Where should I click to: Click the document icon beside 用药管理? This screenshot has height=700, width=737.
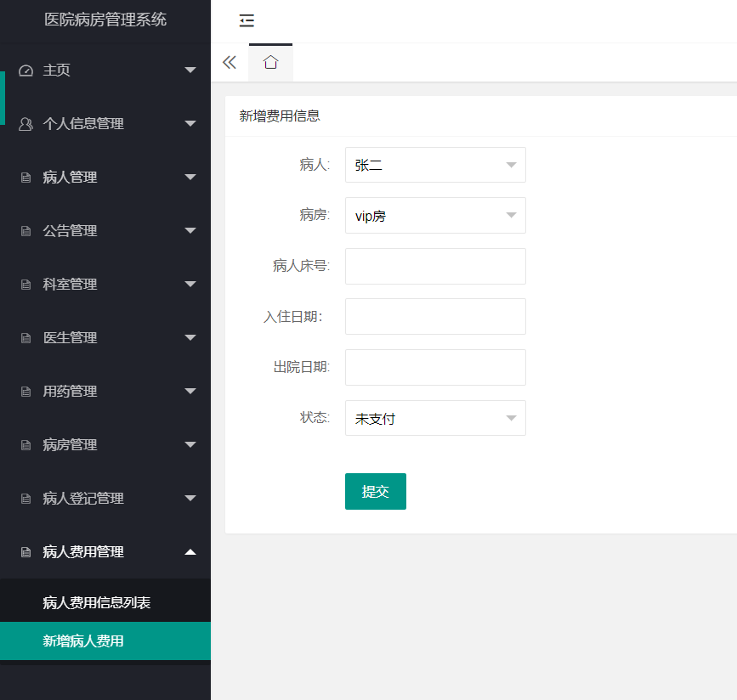tap(26, 392)
